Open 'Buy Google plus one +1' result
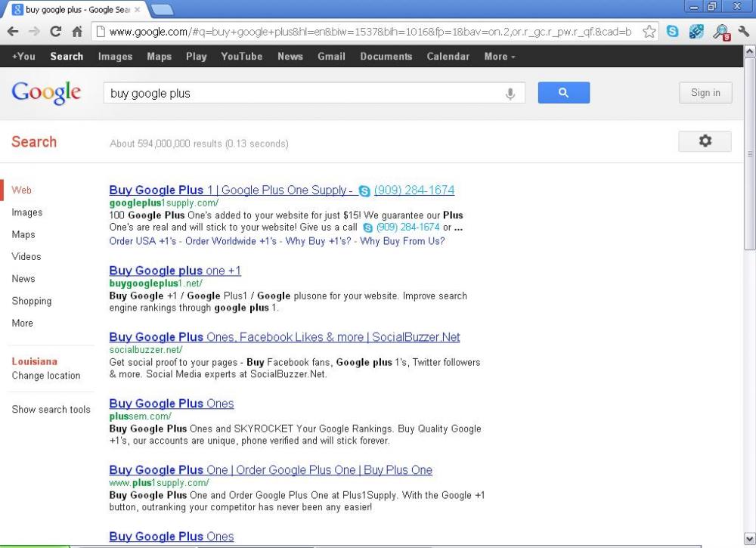Image resolution: width=756 pixels, height=548 pixels. tap(175, 271)
